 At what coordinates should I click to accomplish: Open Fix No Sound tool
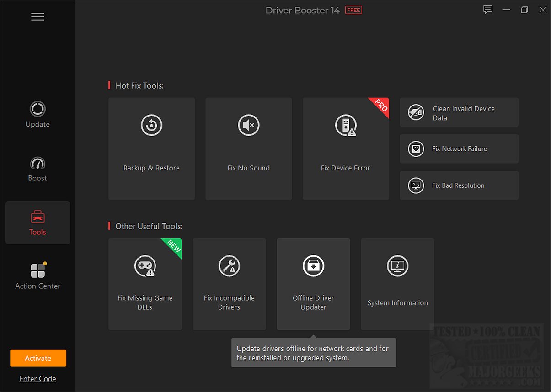[x=249, y=148]
